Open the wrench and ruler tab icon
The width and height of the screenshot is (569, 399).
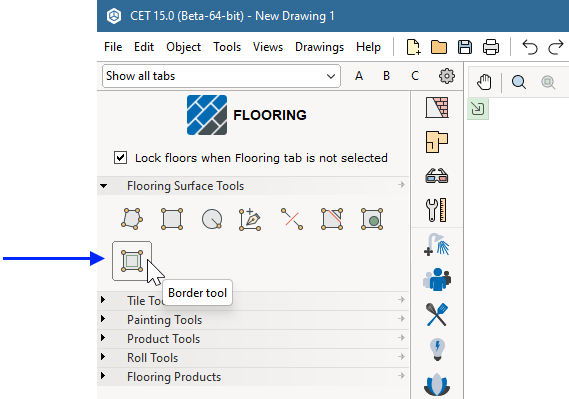pos(436,210)
